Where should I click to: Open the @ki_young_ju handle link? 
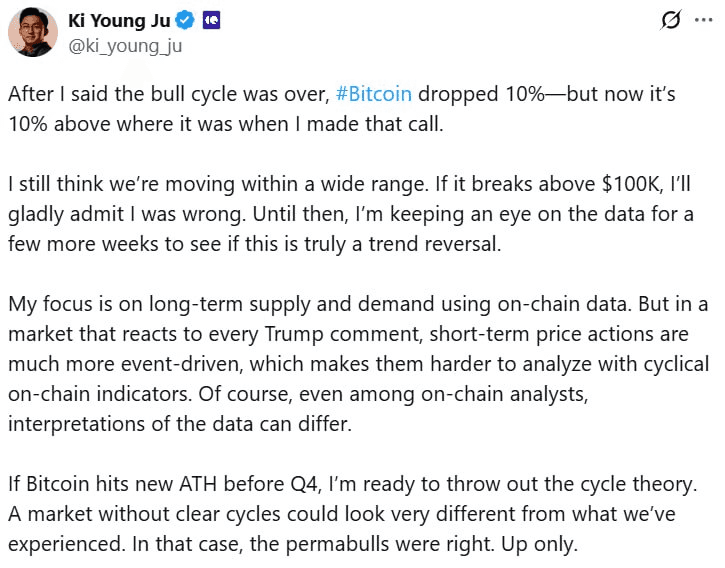pos(124,45)
